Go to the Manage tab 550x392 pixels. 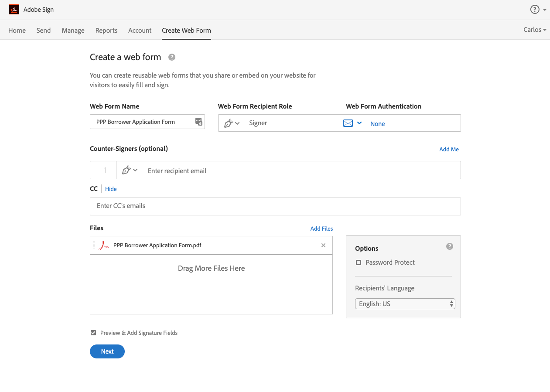click(x=73, y=31)
